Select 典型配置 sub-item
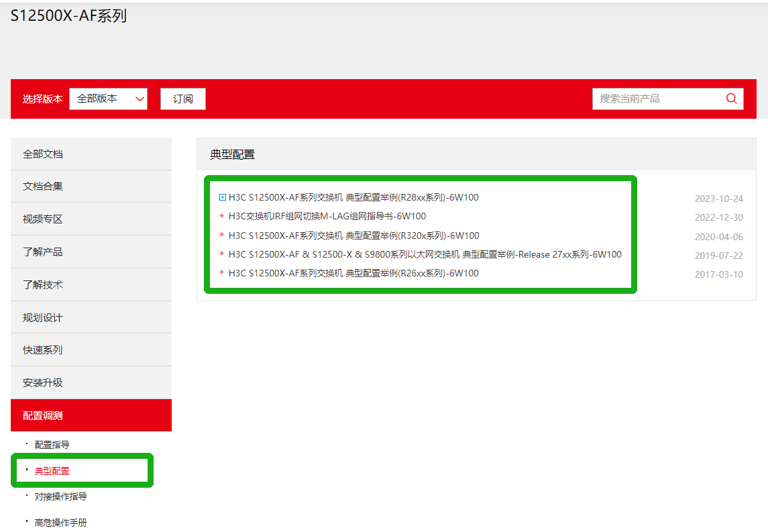This screenshot has width=768, height=532. (52, 471)
